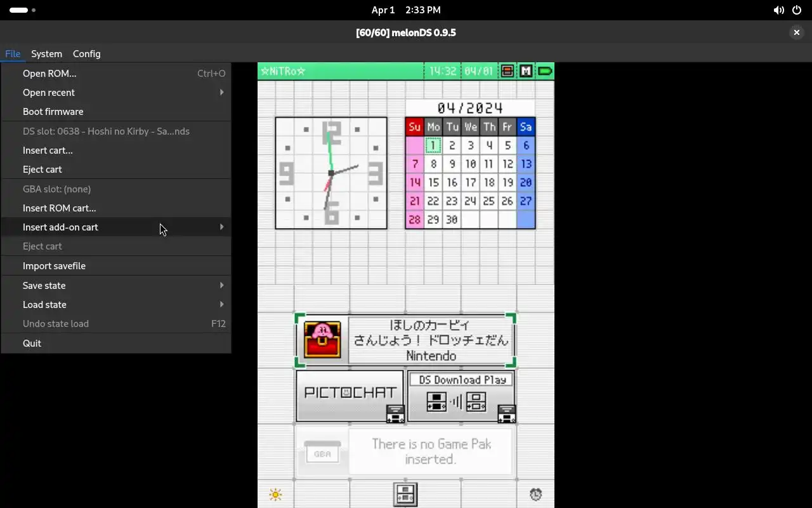Select day 15 in the calendar
This screenshot has width=812, height=508.
coord(433,183)
